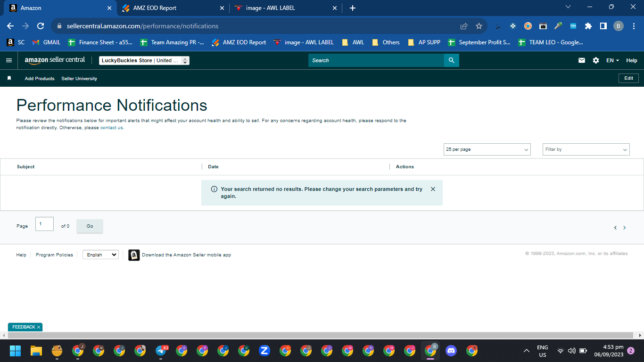Screen dimensions: 644x362
Task: Open the TEAM LEO bookmark
Action: [551, 42]
